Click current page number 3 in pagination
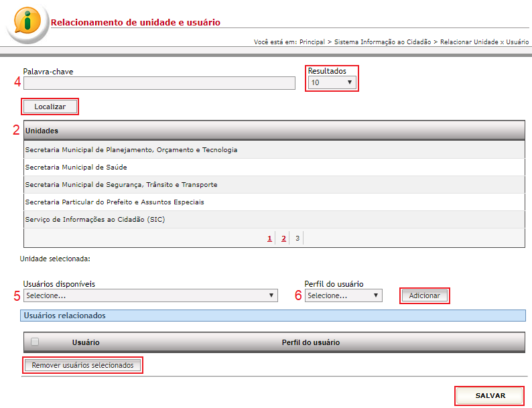Screen dimensions: 532x408 click(x=297, y=238)
